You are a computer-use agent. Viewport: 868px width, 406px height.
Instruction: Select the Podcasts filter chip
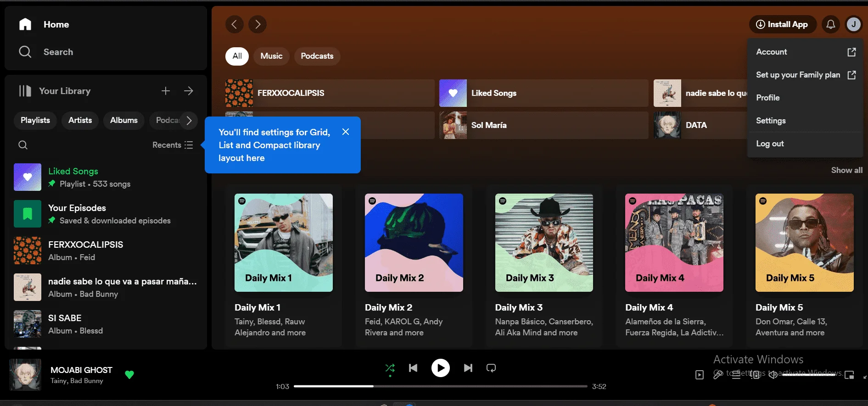coord(317,56)
